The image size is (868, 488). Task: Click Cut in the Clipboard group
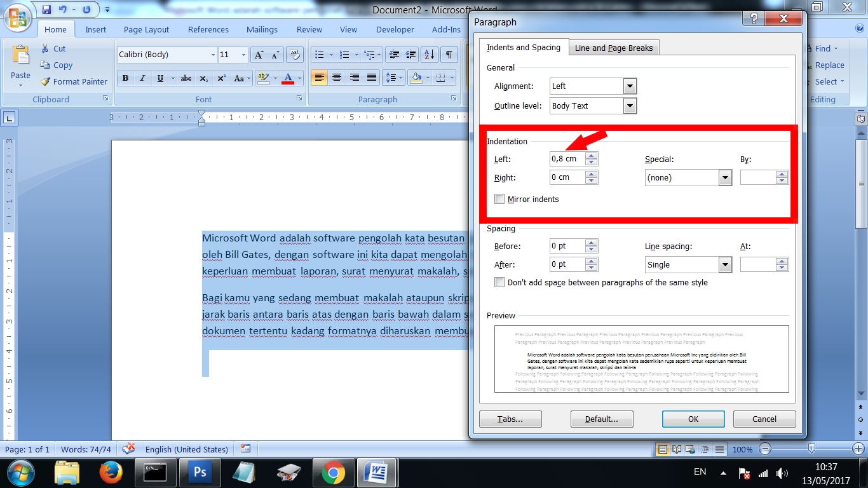[53, 48]
